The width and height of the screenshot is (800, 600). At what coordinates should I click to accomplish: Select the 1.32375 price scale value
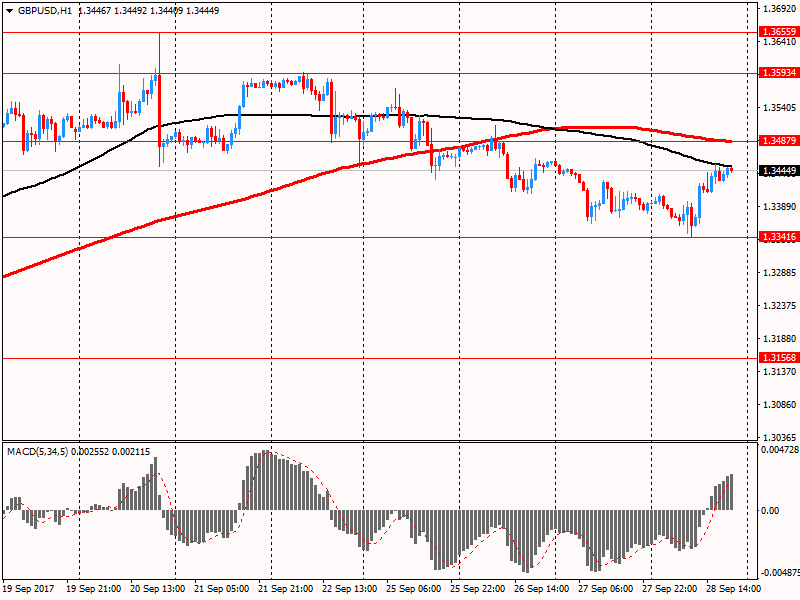pyautogui.click(x=780, y=306)
